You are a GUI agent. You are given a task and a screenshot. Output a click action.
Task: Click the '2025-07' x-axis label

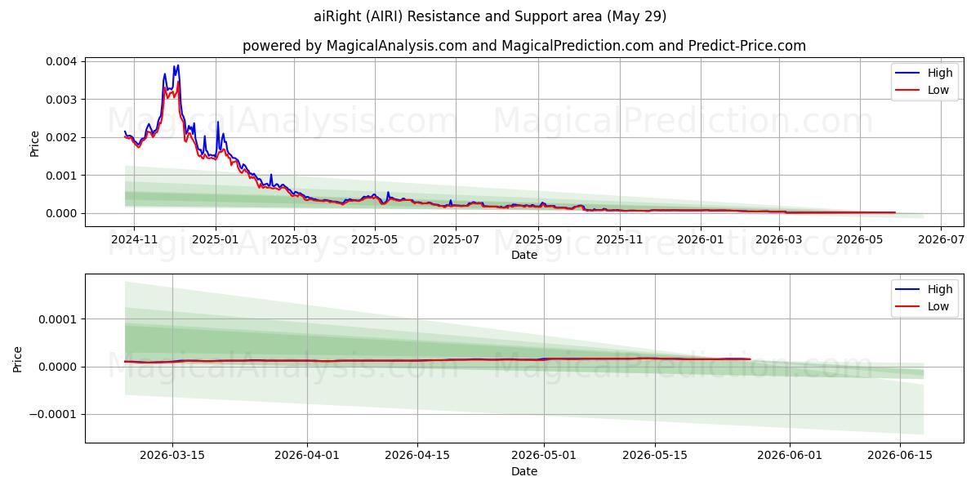coord(457,240)
